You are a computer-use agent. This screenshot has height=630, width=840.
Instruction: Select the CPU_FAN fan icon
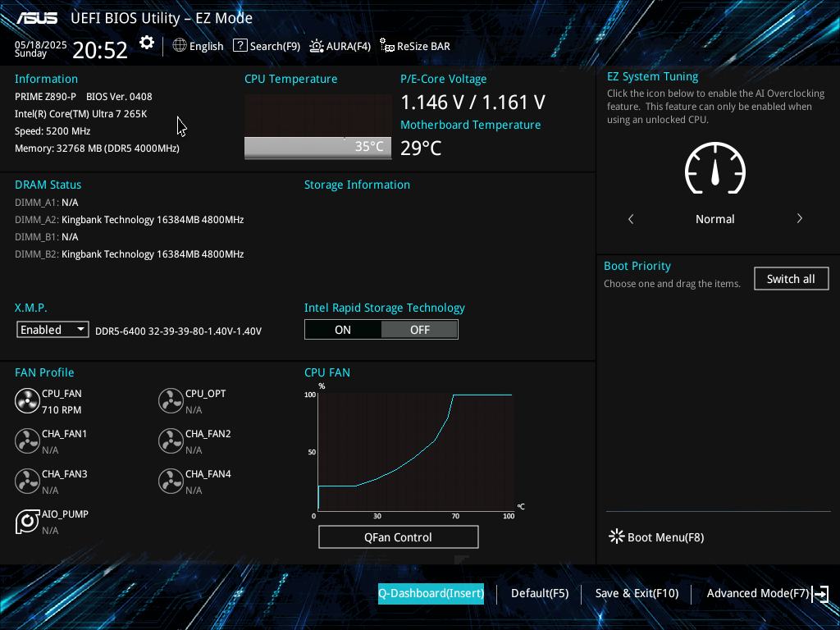tap(27, 400)
